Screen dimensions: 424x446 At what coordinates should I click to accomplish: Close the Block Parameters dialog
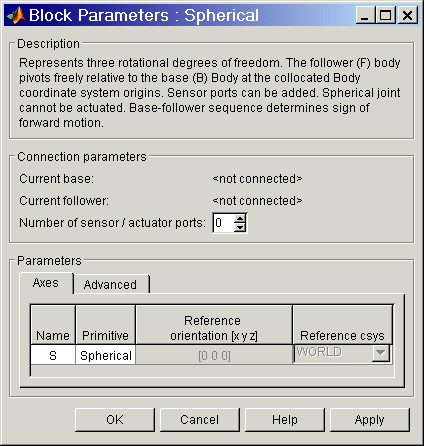407,16
